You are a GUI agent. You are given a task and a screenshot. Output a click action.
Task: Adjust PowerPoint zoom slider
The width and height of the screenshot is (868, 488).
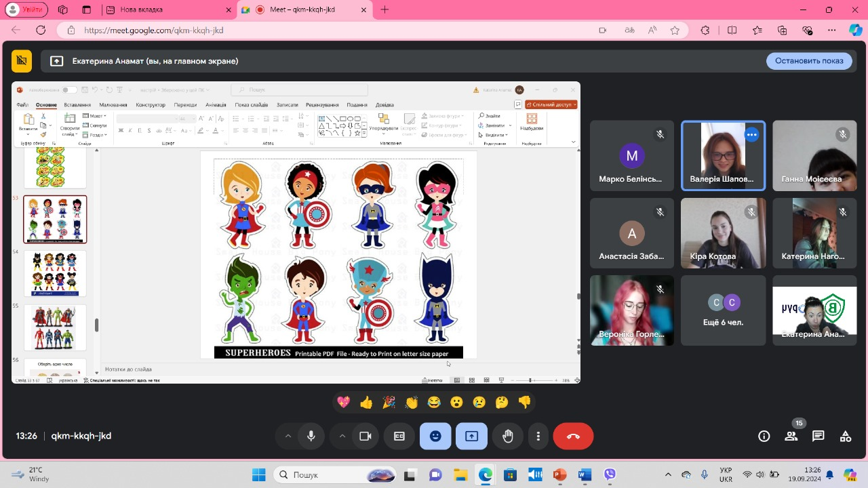[530, 380]
